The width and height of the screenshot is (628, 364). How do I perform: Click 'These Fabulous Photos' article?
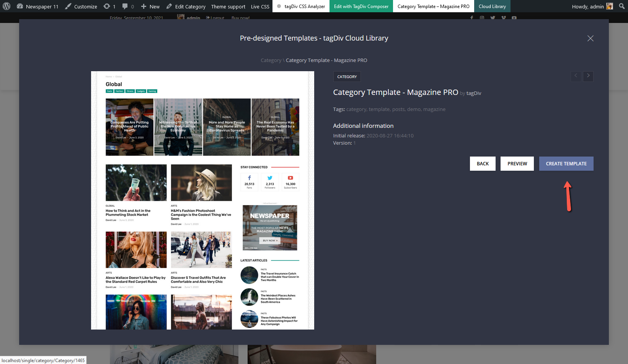[279, 321]
